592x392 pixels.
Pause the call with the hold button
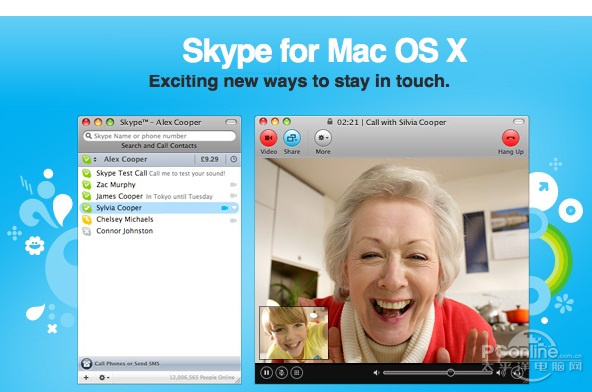pos(267,373)
